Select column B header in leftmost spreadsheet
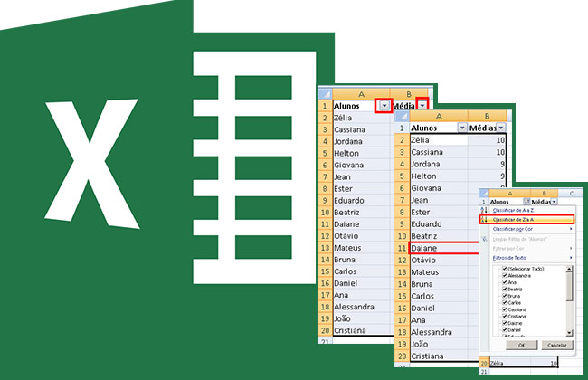Viewport: 588px width, 380px height. click(x=409, y=94)
